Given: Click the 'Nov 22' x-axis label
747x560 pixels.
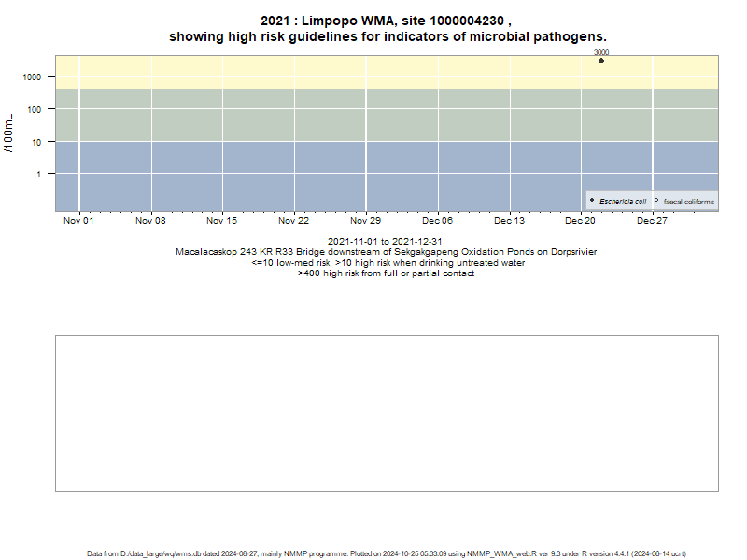Looking at the screenshot, I should tap(293, 221).
